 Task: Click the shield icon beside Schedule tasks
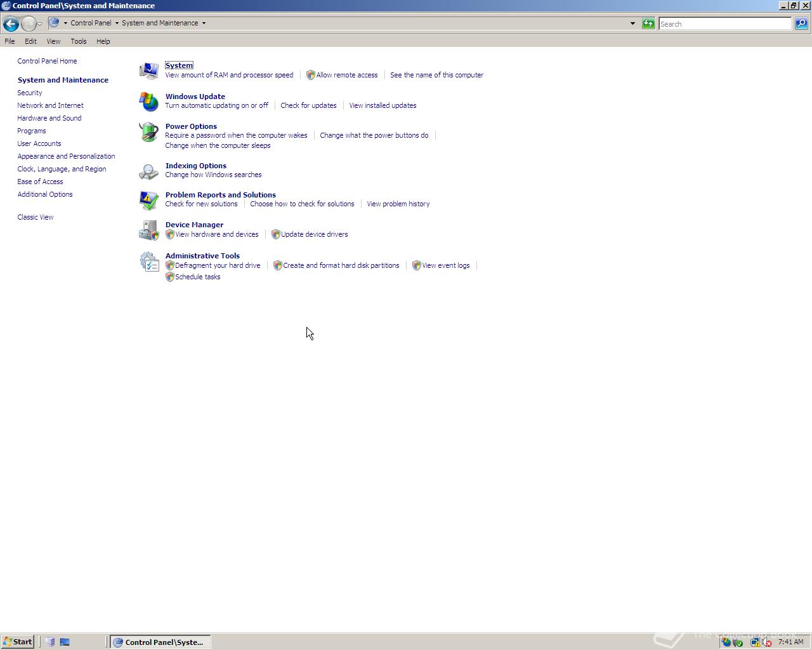tap(169, 277)
